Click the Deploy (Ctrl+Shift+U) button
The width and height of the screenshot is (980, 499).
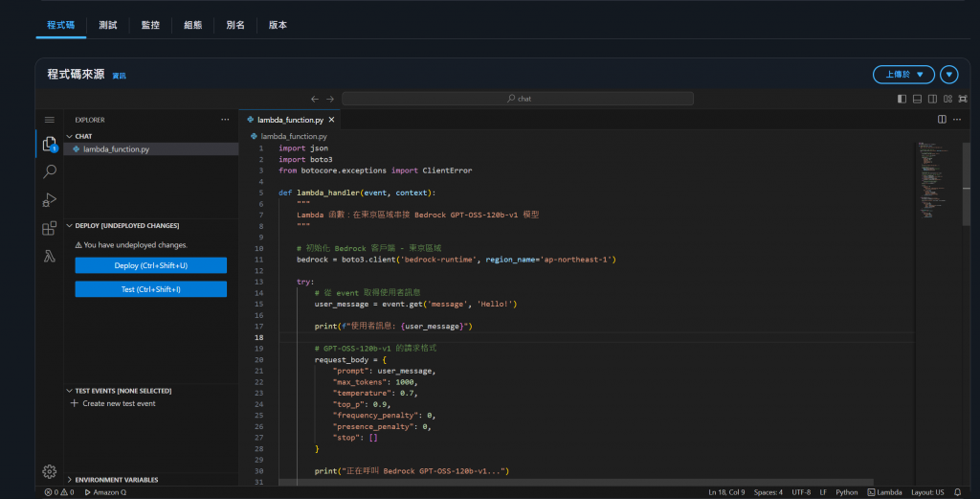pyautogui.click(x=150, y=265)
